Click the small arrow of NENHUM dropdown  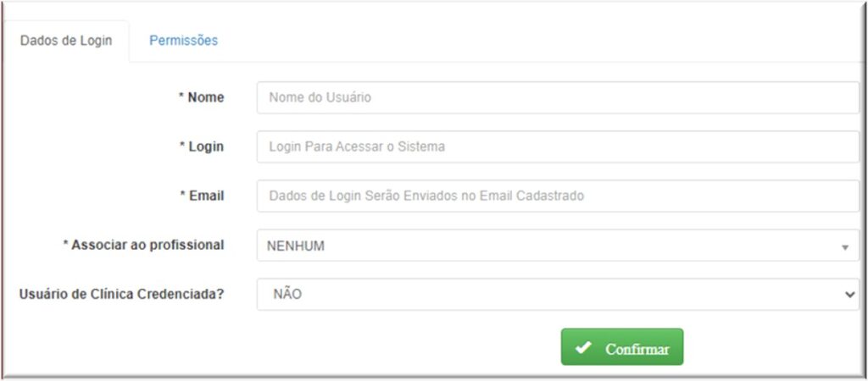844,246
